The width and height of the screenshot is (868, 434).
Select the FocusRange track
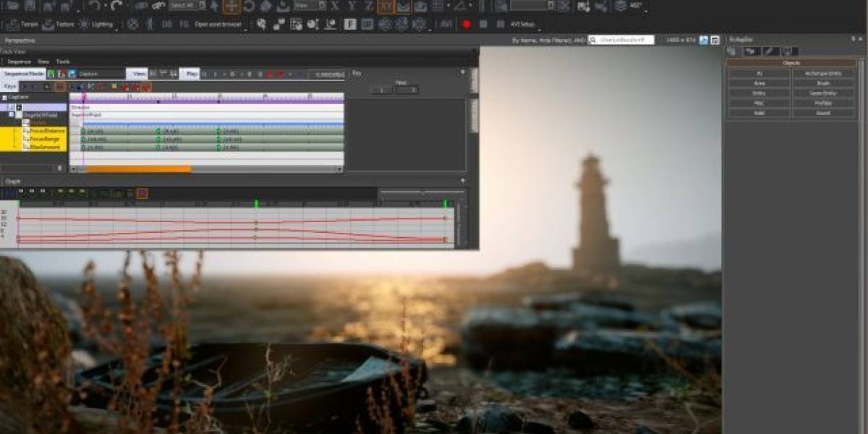44,139
